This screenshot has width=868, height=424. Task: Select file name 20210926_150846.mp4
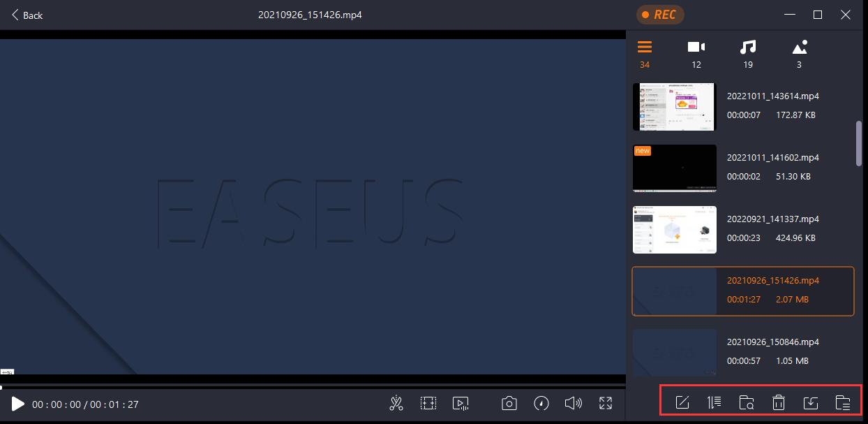coord(773,342)
